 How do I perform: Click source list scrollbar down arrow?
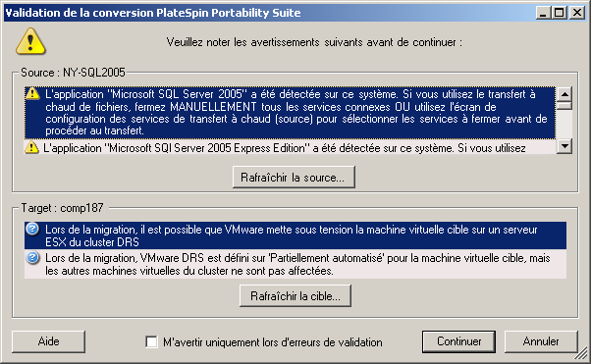(x=564, y=146)
